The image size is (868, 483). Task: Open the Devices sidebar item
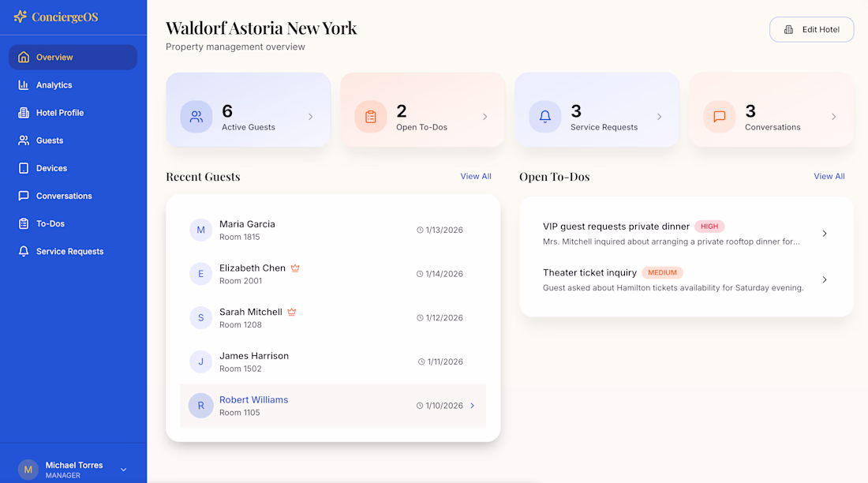[x=51, y=168]
